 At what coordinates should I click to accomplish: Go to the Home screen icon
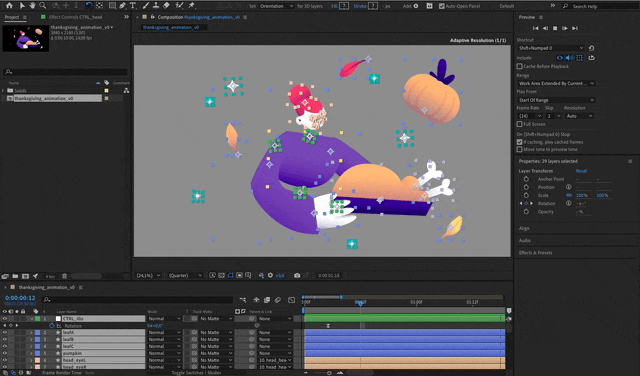[9, 6]
